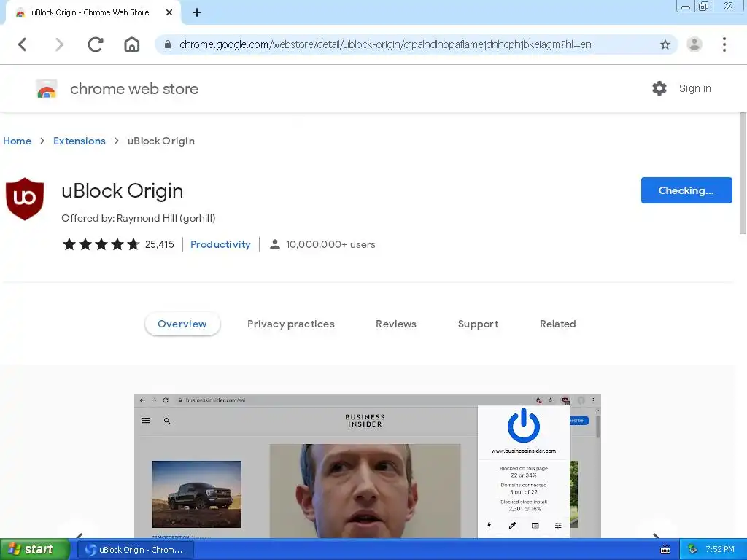Click the uBlock Origin breadcrumb text
Image resolution: width=747 pixels, height=560 pixels.
[161, 141]
